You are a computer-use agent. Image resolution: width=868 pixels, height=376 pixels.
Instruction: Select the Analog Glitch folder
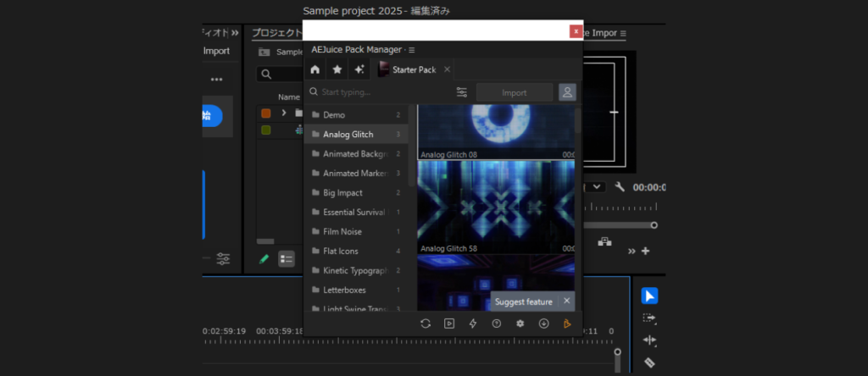348,134
